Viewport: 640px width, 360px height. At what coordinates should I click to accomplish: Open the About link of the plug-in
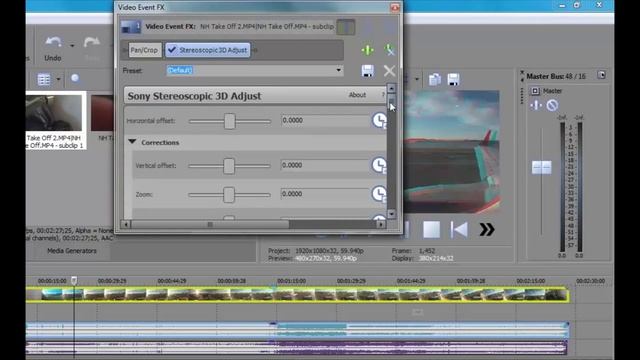click(x=357, y=95)
